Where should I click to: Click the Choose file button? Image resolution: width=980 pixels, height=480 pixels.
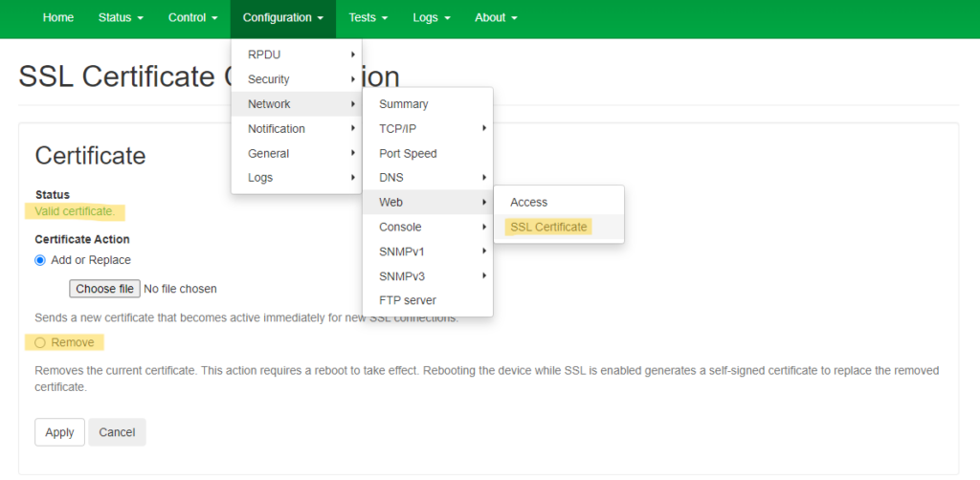click(x=104, y=289)
